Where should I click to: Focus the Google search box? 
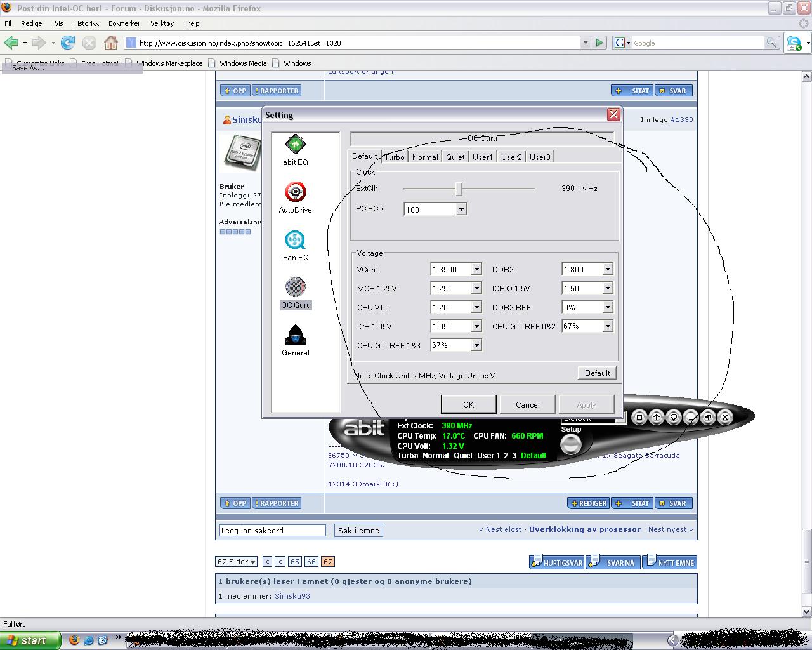click(x=698, y=43)
